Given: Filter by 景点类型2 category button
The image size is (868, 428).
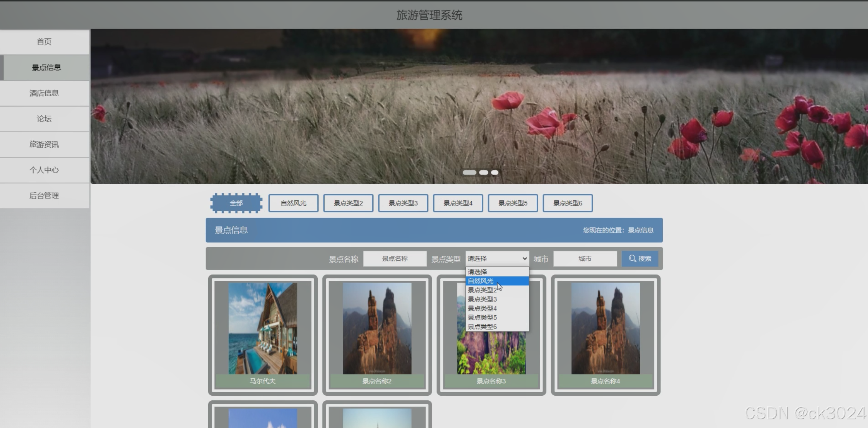Looking at the screenshot, I should 348,203.
